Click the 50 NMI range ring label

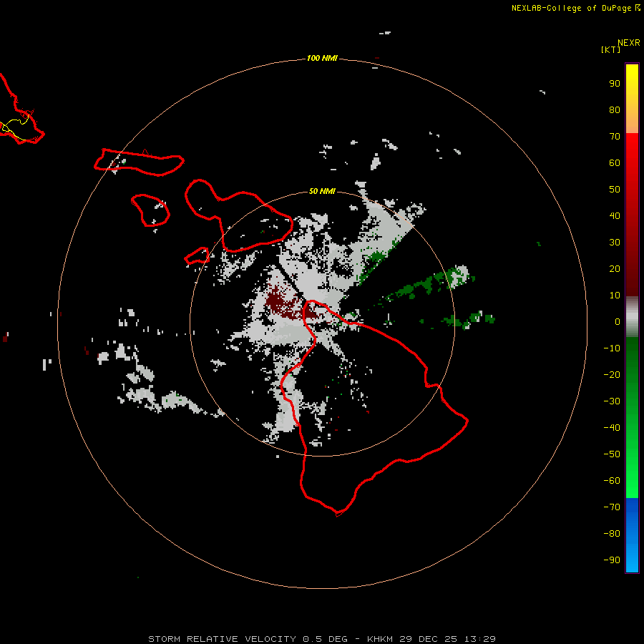322,191
